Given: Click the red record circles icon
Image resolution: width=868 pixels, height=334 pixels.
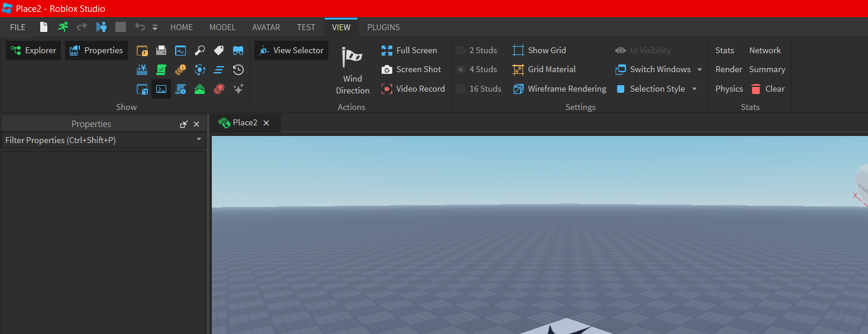Looking at the screenshot, I should tap(219, 89).
